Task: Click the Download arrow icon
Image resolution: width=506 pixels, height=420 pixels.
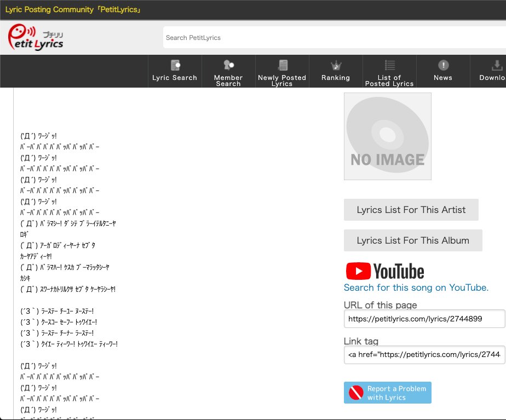Action: [497, 65]
